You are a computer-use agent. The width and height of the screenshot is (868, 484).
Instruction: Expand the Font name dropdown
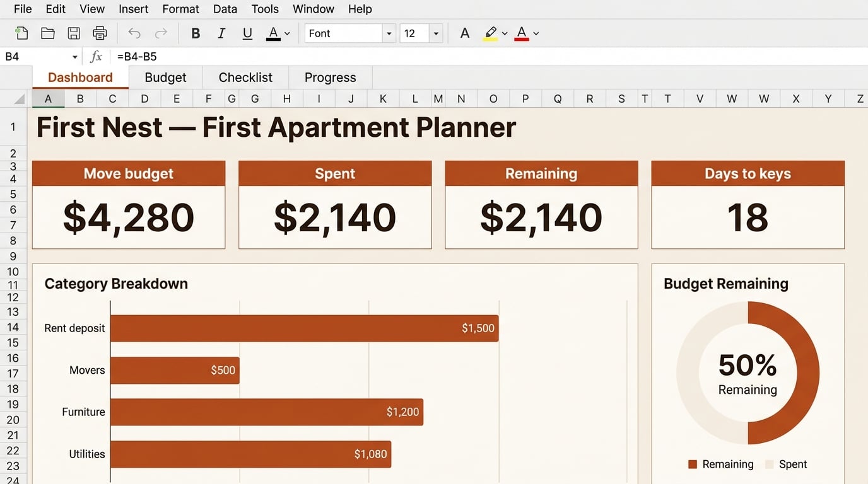389,33
